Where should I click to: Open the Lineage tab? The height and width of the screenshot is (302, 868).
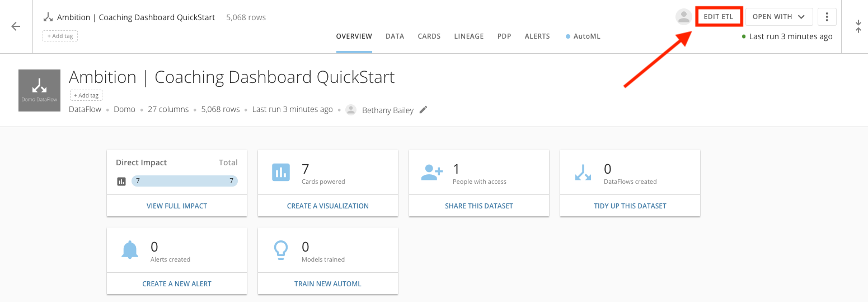pos(468,36)
